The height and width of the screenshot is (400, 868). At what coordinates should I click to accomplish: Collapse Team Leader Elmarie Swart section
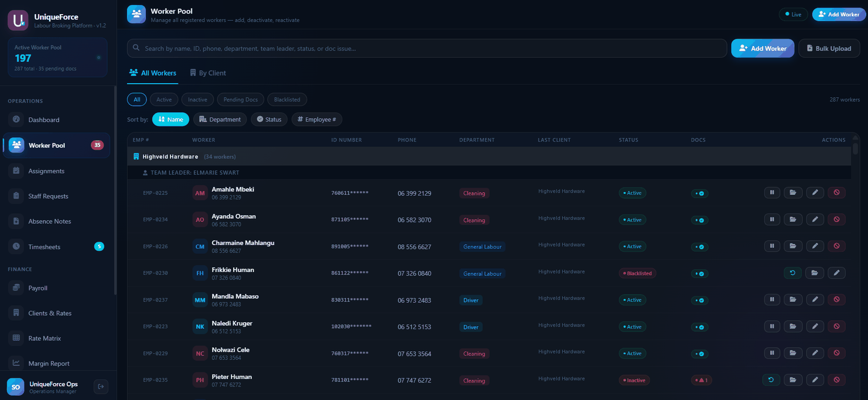click(x=489, y=173)
